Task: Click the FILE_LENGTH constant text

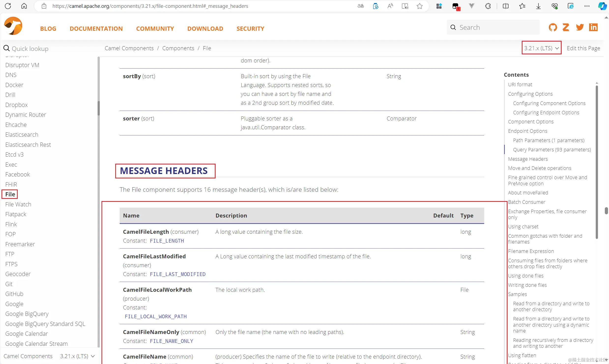Action: (x=167, y=241)
